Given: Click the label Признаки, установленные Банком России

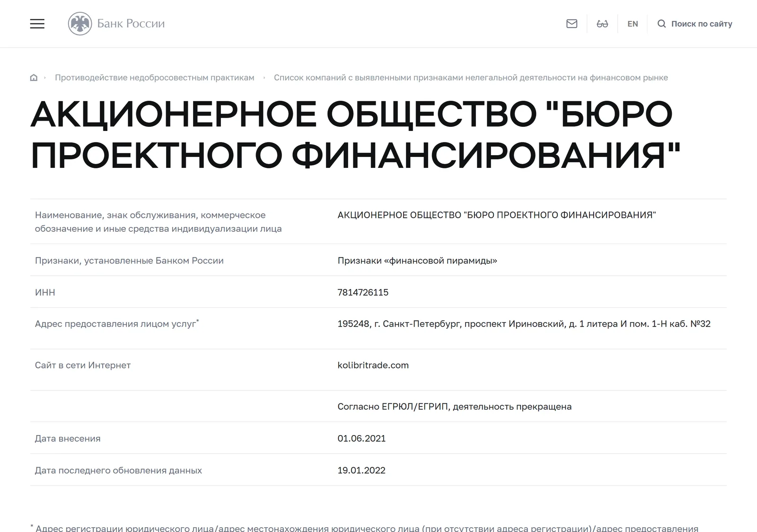Looking at the screenshot, I should (129, 261).
